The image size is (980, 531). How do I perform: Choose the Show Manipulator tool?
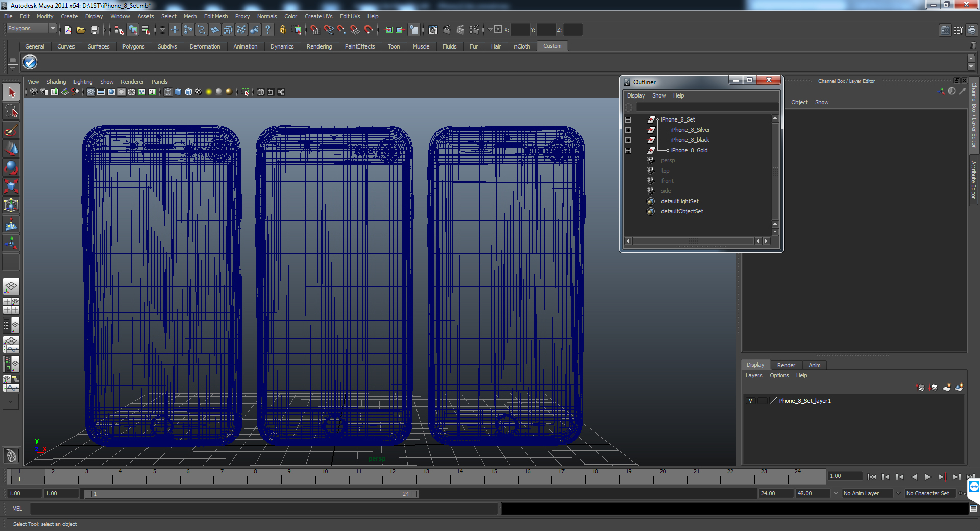tap(11, 244)
